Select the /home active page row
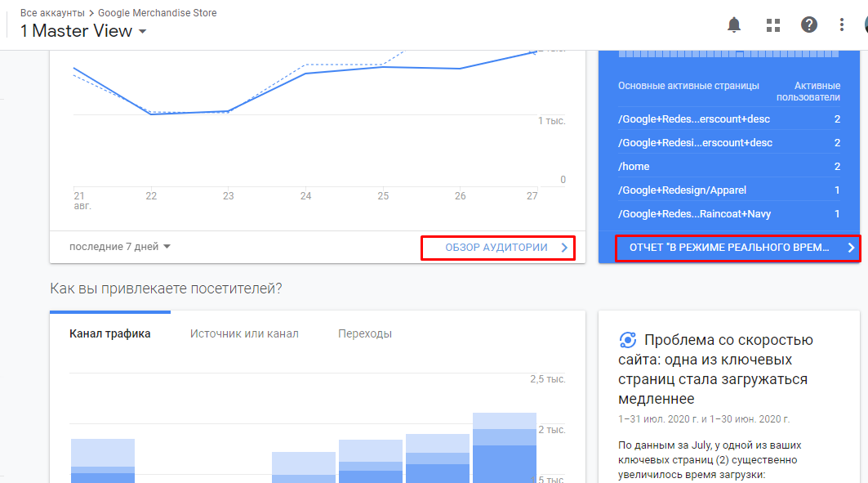 coord(729,166)
